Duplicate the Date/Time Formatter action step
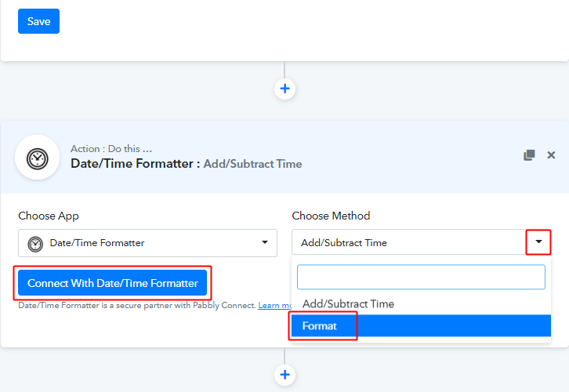Screen dimensions: 569x392 529,155
